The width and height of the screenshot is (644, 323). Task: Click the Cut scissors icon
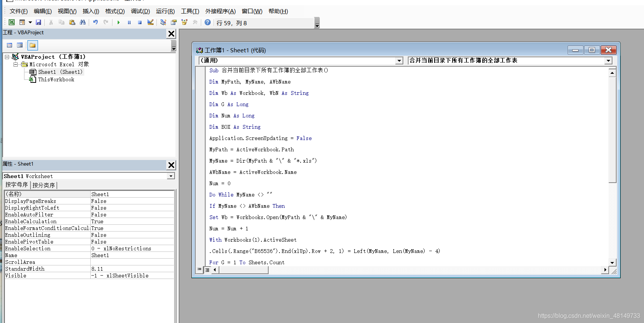[51, 23]
